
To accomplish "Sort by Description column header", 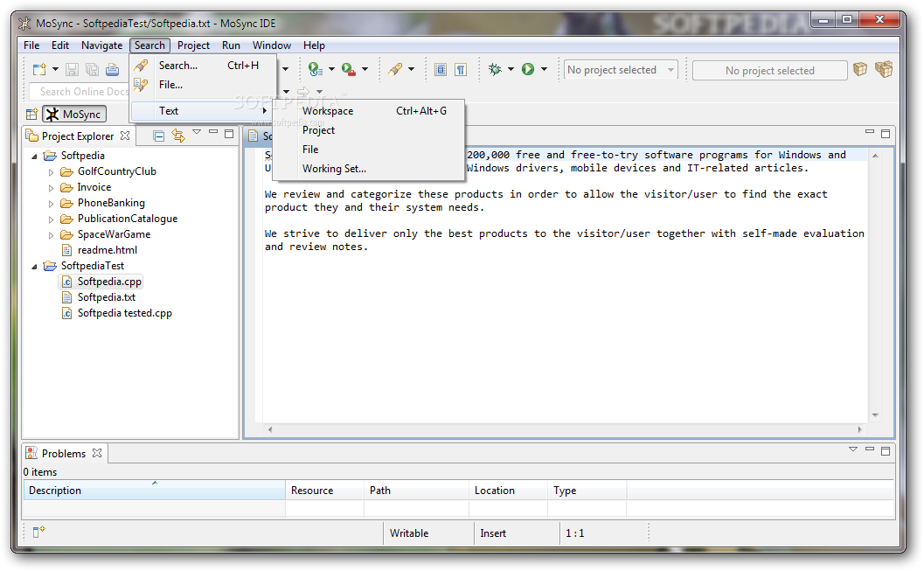I will [x=155, y=491].
